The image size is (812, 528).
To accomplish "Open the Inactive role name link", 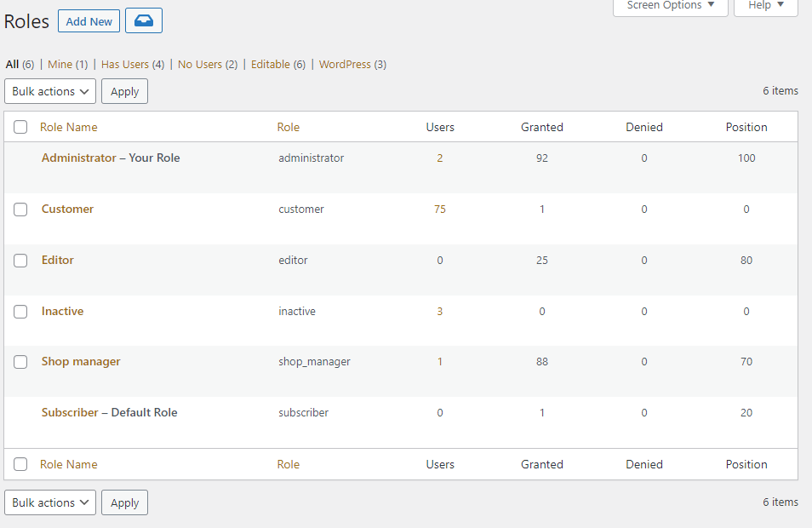I will tap(62, 311).
